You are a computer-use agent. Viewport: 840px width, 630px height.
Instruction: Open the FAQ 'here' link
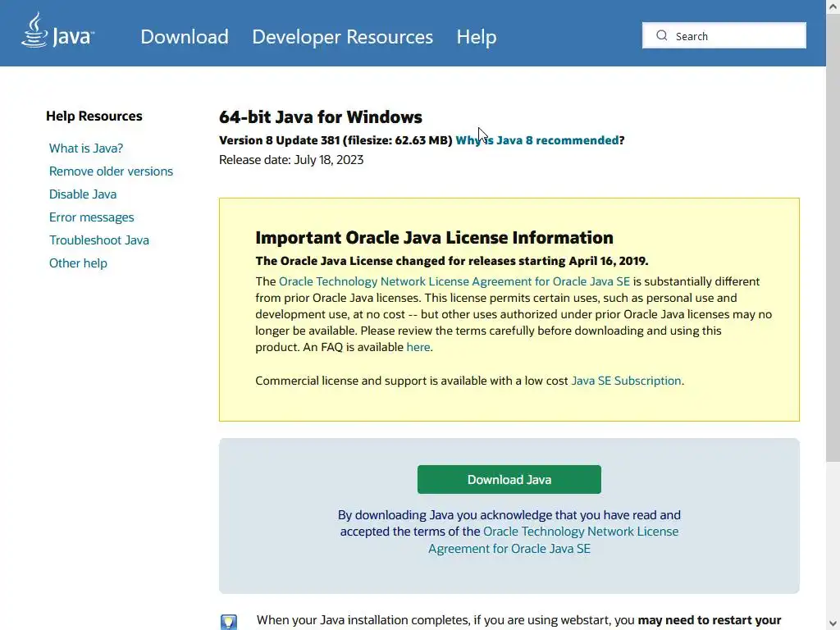[x=418, y=347]
